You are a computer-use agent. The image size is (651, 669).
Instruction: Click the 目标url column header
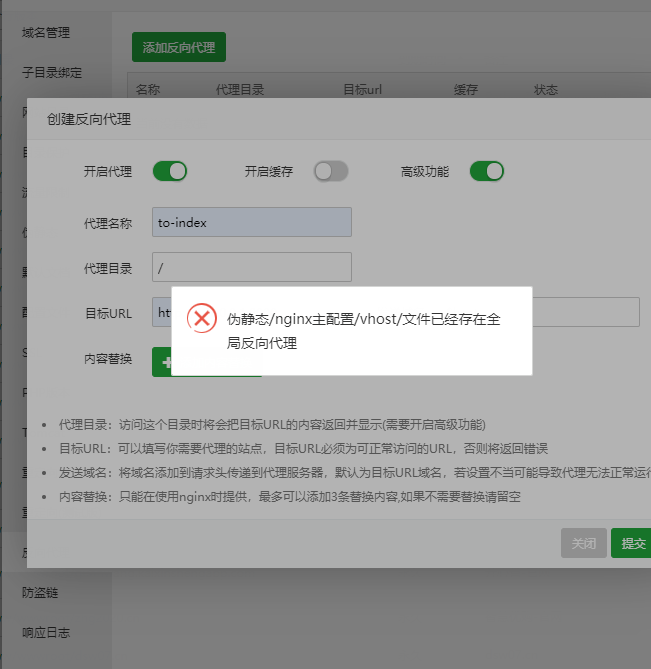[x=363, y=90]
